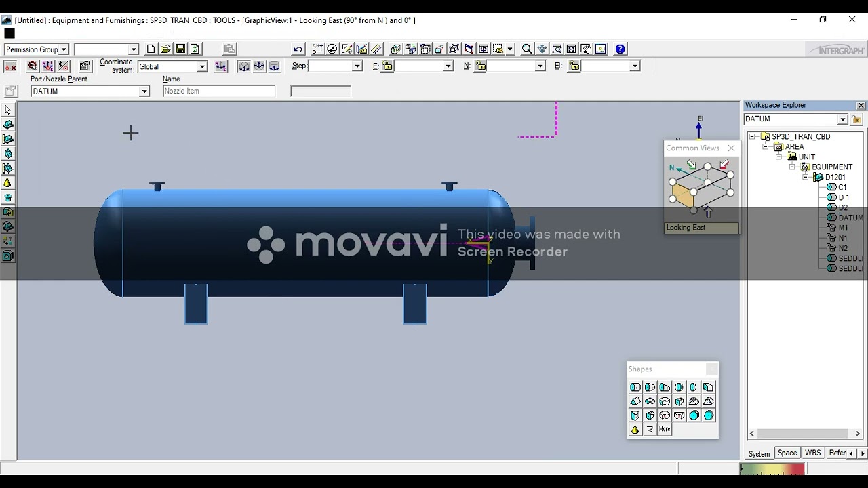
Task: Collapse the UNIT tree node
Action: (x=779, y=157)
